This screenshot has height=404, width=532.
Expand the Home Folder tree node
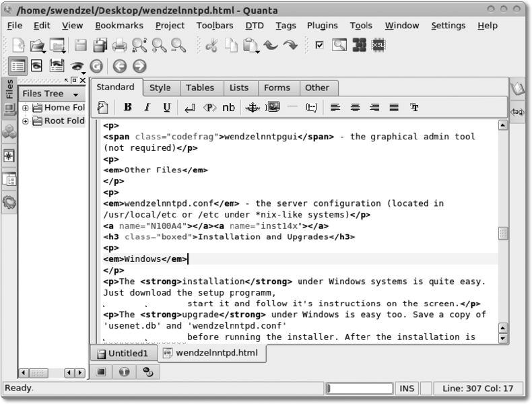point(26,108)
